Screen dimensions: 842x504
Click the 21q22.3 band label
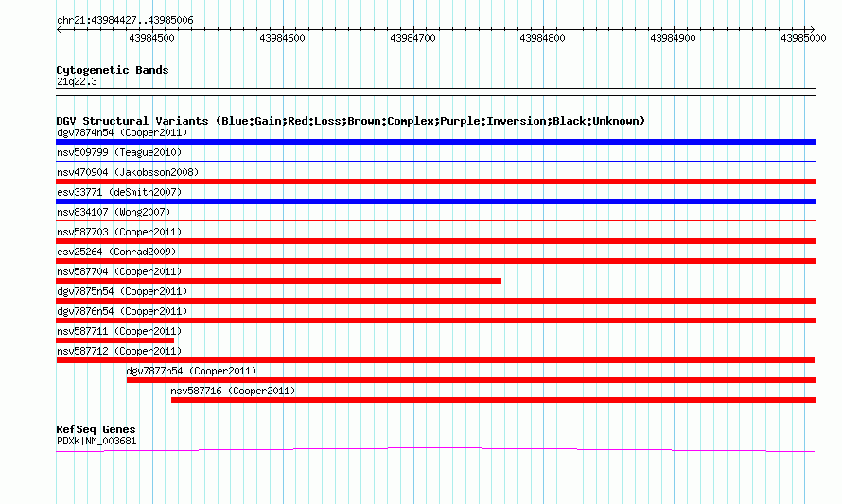coord(77,81)
